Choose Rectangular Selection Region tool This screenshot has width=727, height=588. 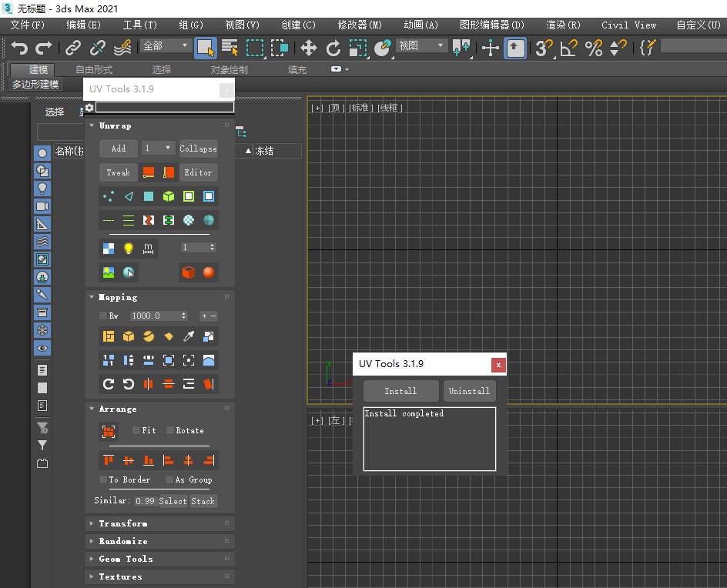click(255, 48)
